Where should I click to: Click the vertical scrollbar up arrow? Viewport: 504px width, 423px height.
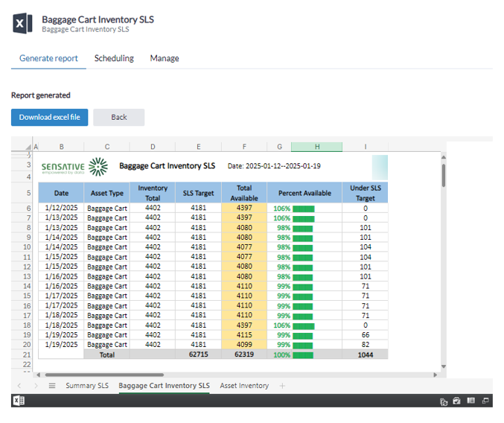click(x=444, y=157)
